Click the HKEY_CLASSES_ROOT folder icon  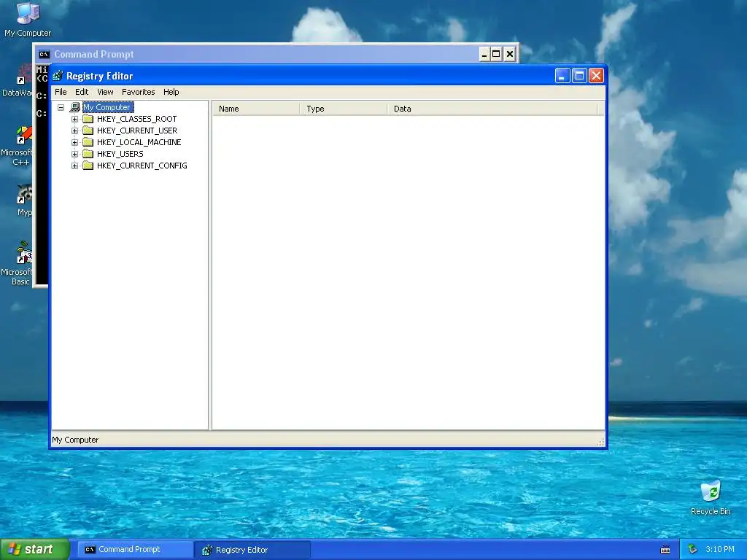point(88,119)
